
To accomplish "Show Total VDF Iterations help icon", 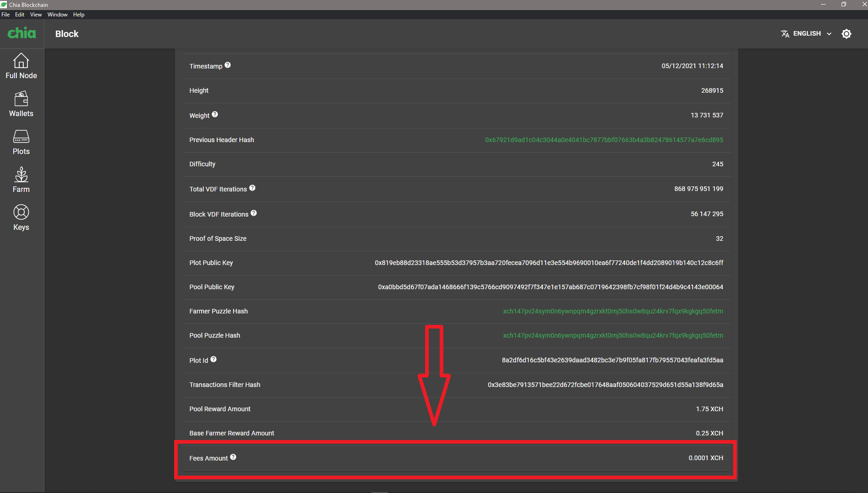I will coord(252,188).
